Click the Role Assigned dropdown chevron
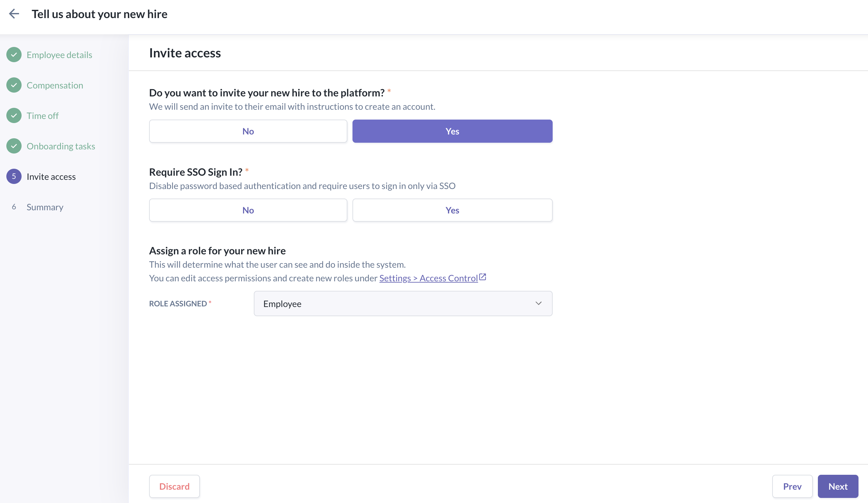The height and width of the screenshot is (503, 868). pyautogui.click(x=538, y=303)
